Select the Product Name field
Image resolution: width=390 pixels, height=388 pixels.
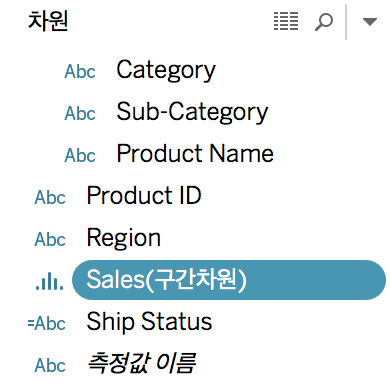[195, 154]
